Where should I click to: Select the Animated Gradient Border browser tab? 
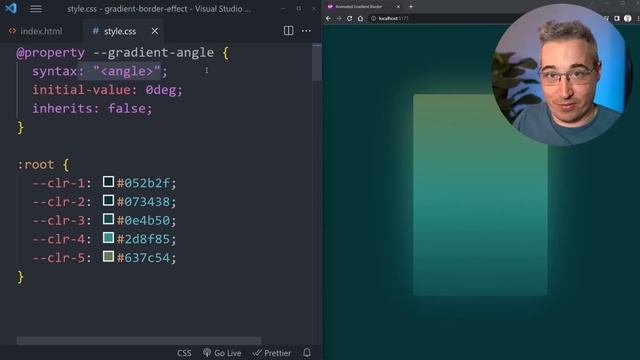tap(363, 7)
